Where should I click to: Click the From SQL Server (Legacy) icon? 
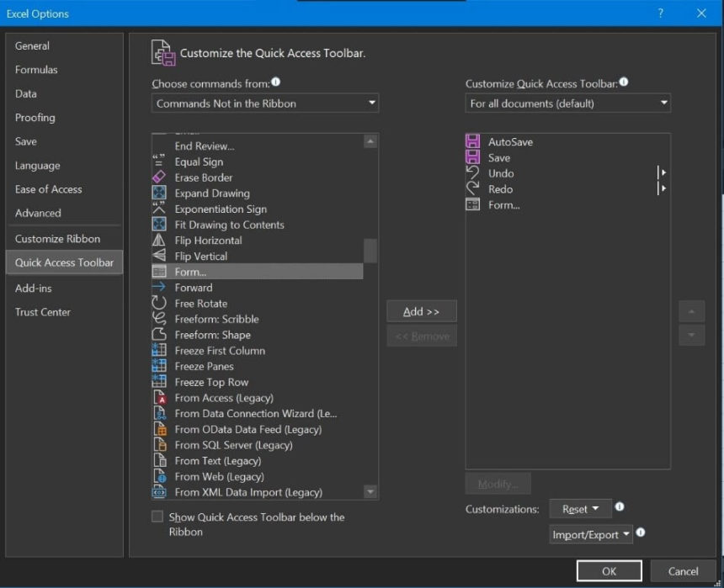[x=160, y=444]
